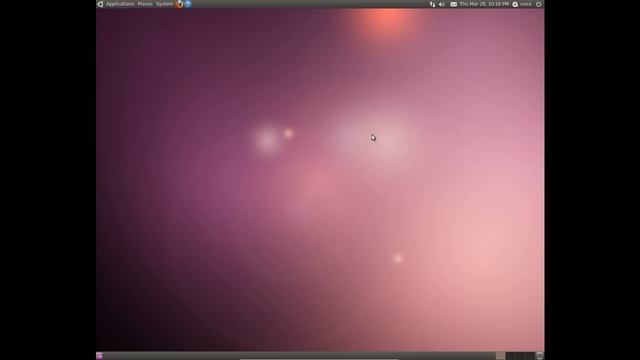Open the Applications menu
The width and height of the screenshot is (640, 360).
pyautogui.click(x=120, y=4)
